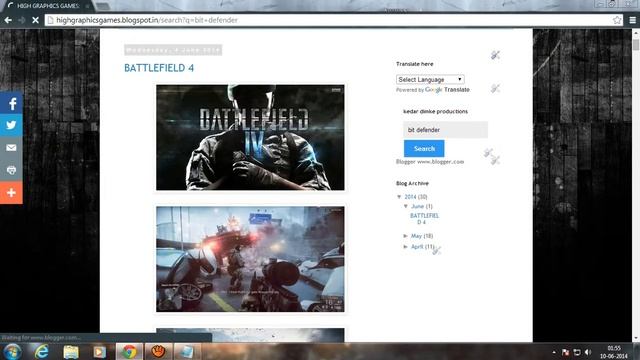Click wrench edit icon above Translate widget
Image resolution: width=640 pixels, height=360 pixels.
495,55
